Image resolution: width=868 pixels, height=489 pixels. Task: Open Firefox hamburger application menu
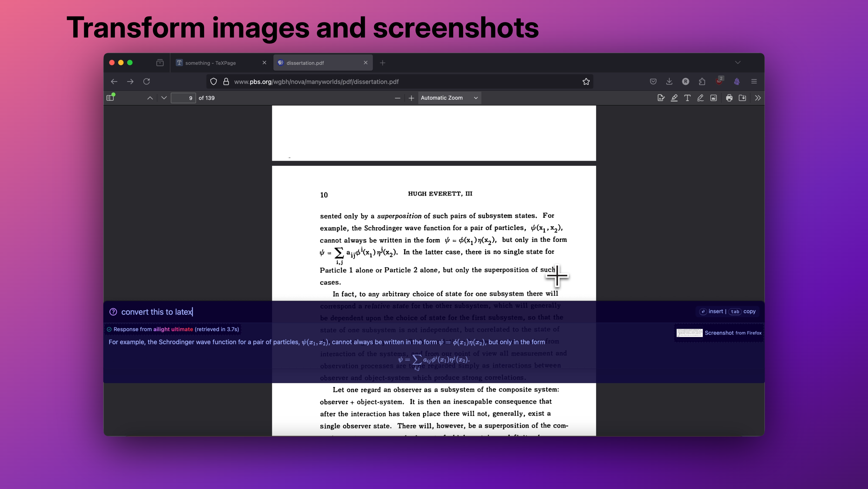tap(754, 81)
